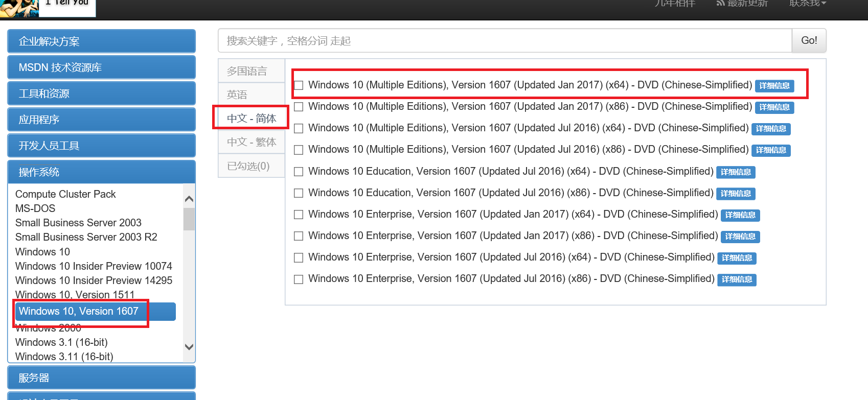The width and height of the screenshot is (868, 400).
Task: Switch to the 中文 - 繁体 tab
Action: (252, 142)
